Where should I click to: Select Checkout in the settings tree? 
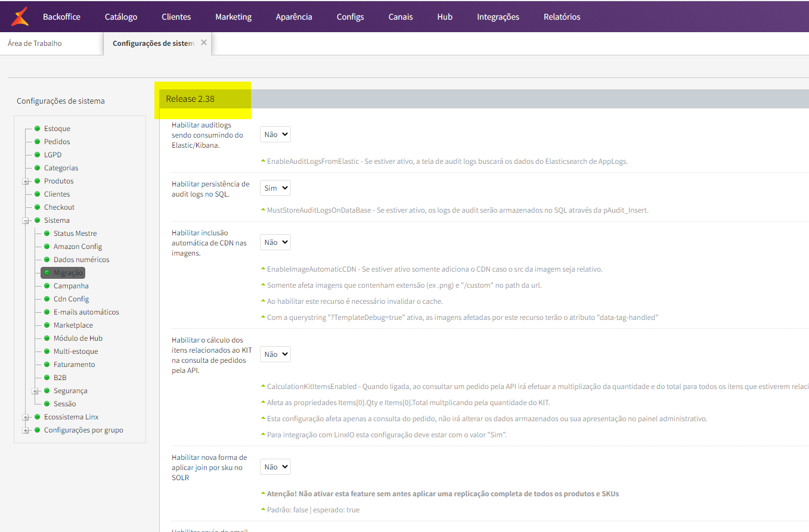point(60,207)
